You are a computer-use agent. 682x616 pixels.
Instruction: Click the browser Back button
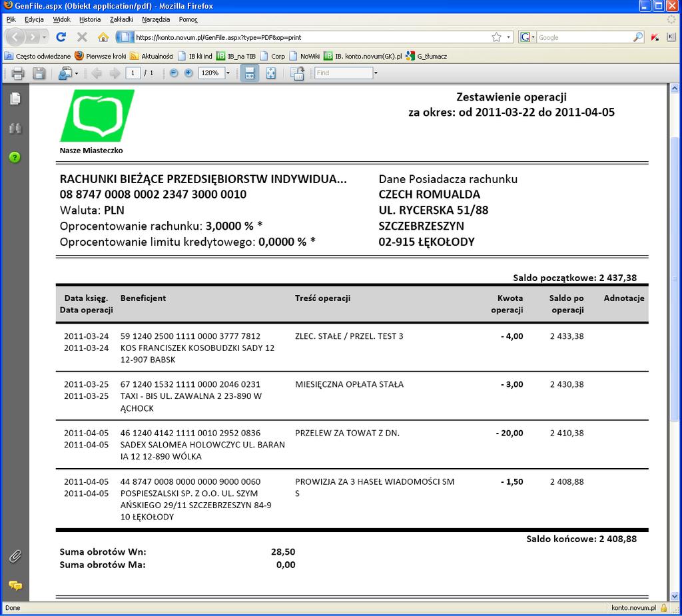[x=15, y=37]
